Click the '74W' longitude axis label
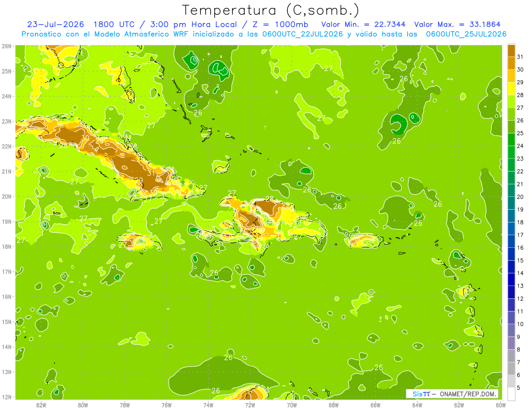This screenshot has height=411, width=532. (x=208, y=405)
